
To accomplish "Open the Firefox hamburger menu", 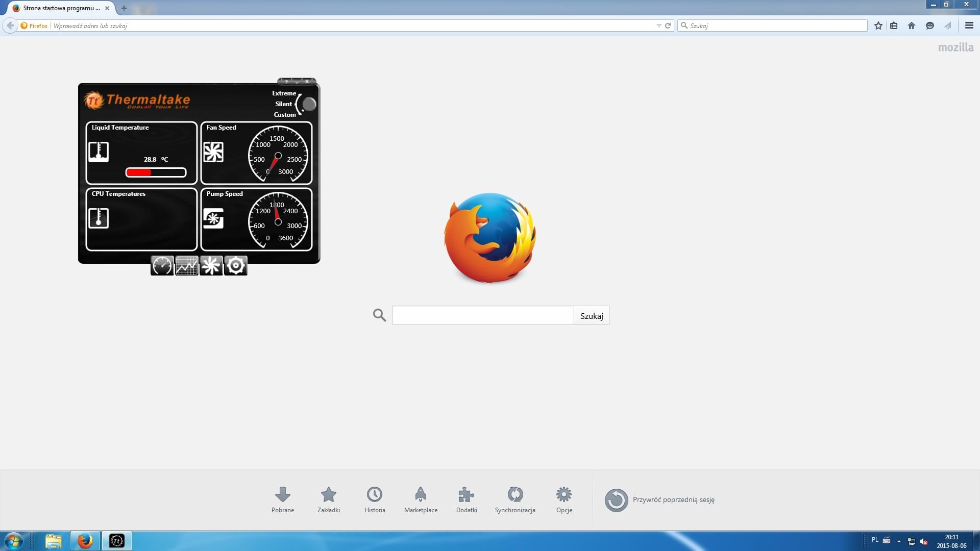I will 969,26.
